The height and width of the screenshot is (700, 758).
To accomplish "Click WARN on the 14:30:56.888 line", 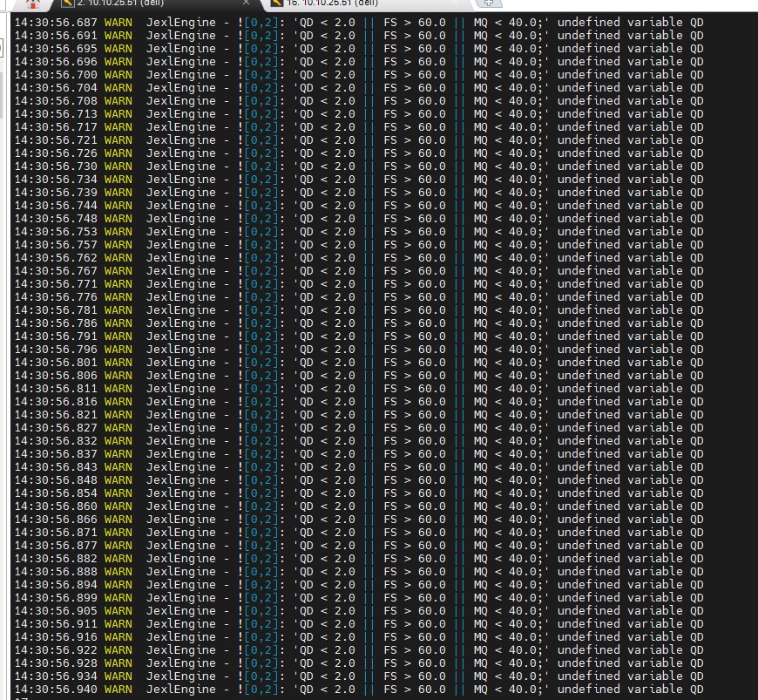I will [118, 571].
